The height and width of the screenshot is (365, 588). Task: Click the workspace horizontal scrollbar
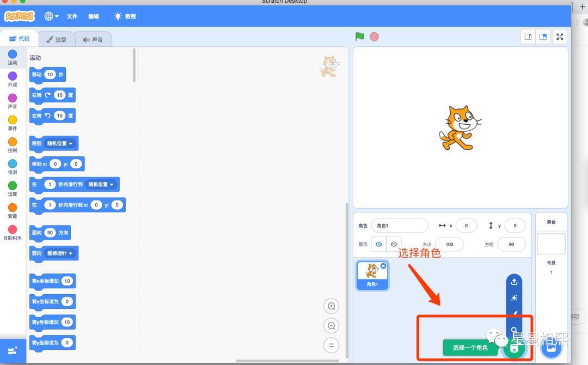pos(287,361)
